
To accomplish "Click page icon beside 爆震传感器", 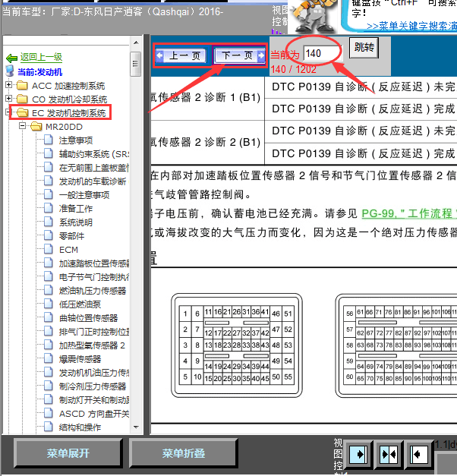I will 49,358.
